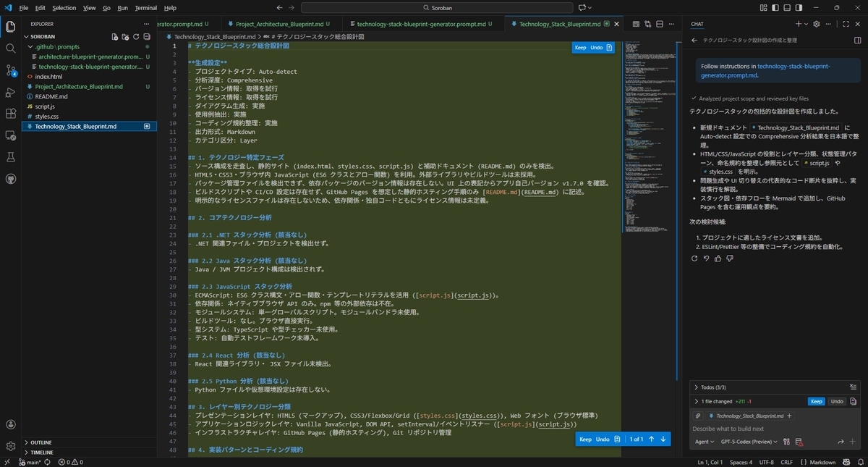Click CRLF line ending in status bar
The height and width of the screenshot is (467, 868).
787,462
